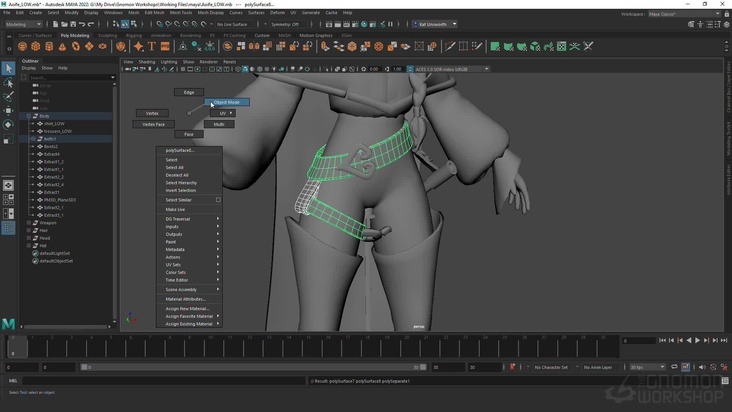Activate the Rotate tool in toolbox
Image resolution: width=732 pixels, height=412 pixels.
(x=8, y=125)
